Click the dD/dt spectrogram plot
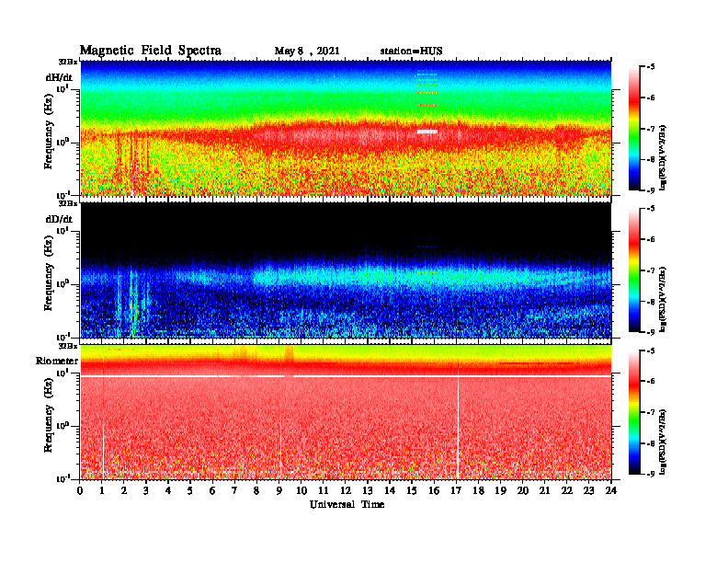Image resolution: width=728 pixels, height=563 pixels. point(346,270)
